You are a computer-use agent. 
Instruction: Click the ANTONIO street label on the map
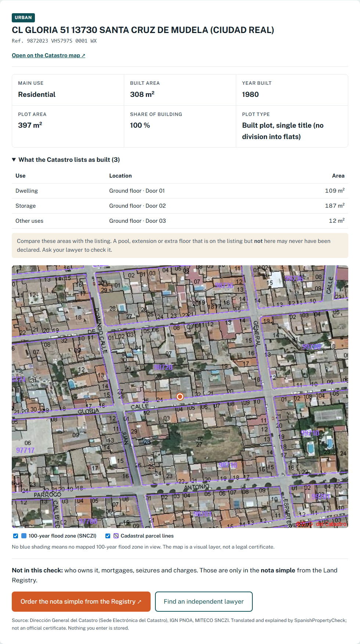coord(196,487)
